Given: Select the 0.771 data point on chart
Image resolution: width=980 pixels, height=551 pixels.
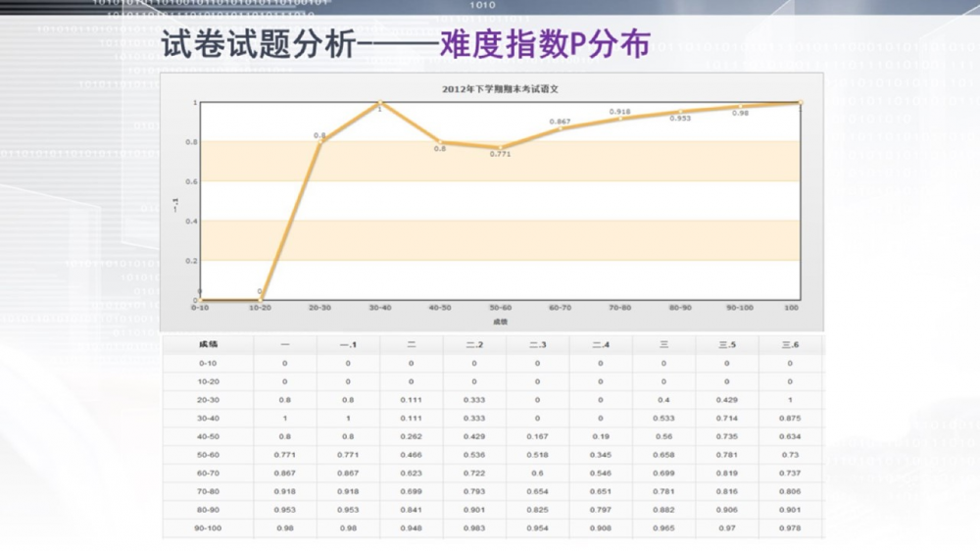Looking at the screenshot, I should click(500, 147).
